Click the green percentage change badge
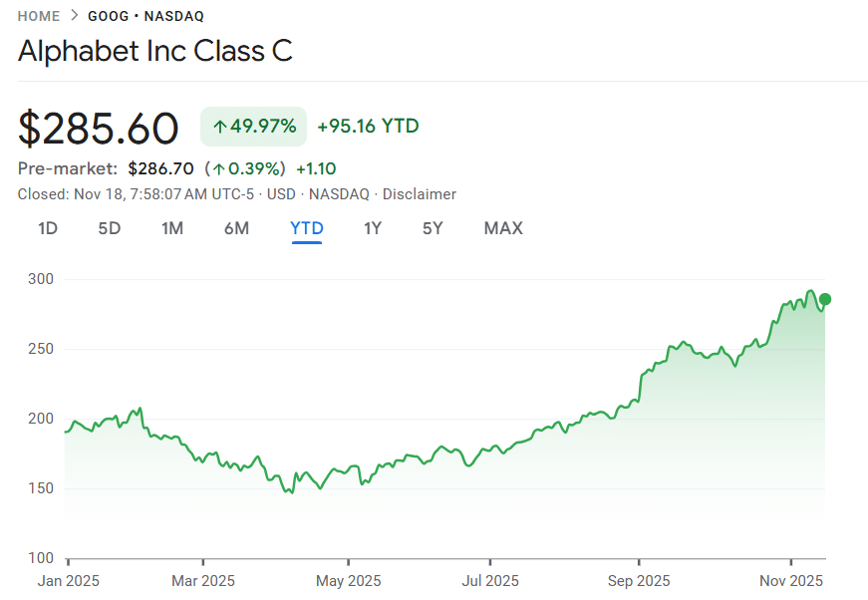The width and height of the screenshot is (868, 600). pos(252,126)
